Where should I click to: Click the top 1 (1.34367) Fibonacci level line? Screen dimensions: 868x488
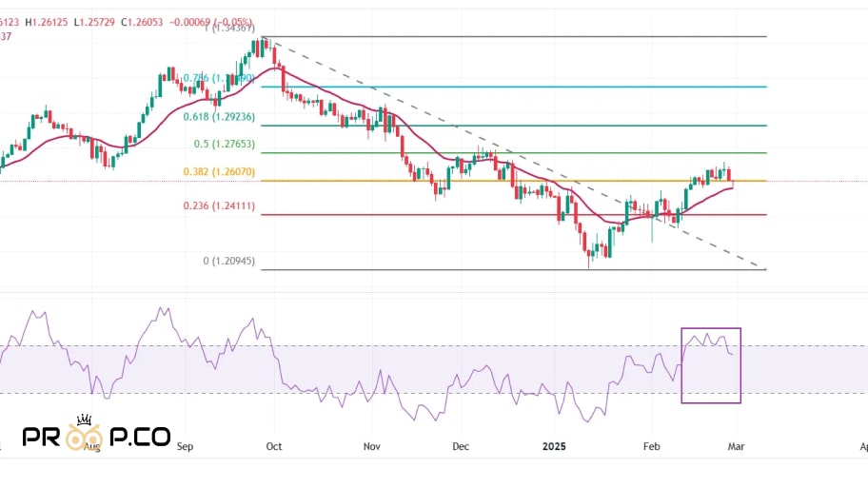[514, 36]
